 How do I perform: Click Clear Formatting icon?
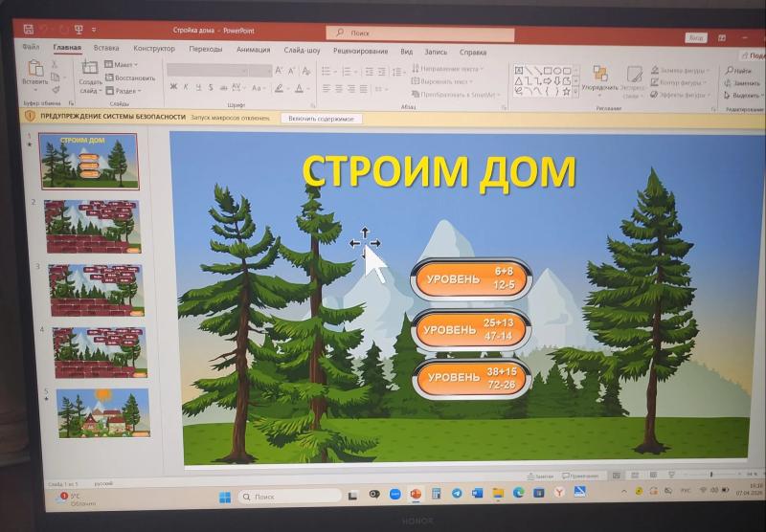click(306, 71)
